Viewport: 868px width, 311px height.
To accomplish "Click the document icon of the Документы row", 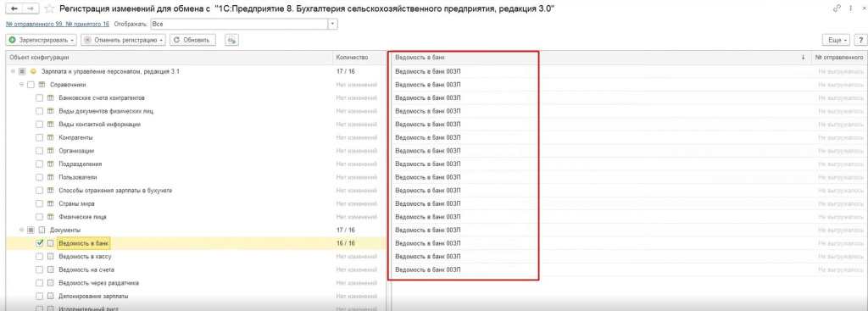I will click(42, 230).
